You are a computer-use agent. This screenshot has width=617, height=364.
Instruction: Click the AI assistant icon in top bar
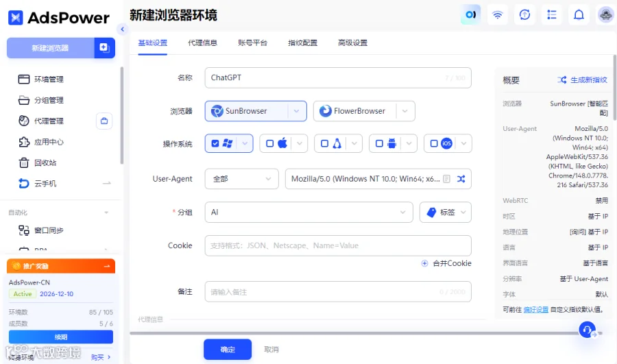pyautogui.click(x=470, y=15)
